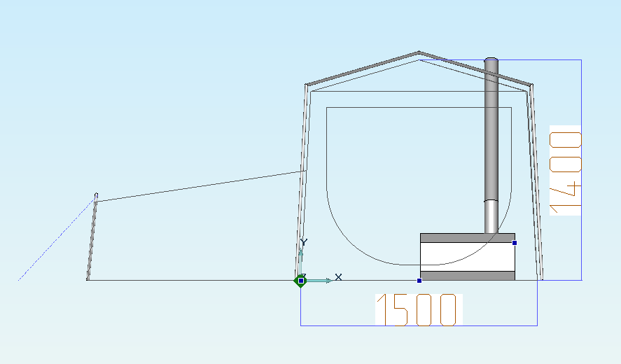Select the light lower section of the chimney

pos(491,216)
